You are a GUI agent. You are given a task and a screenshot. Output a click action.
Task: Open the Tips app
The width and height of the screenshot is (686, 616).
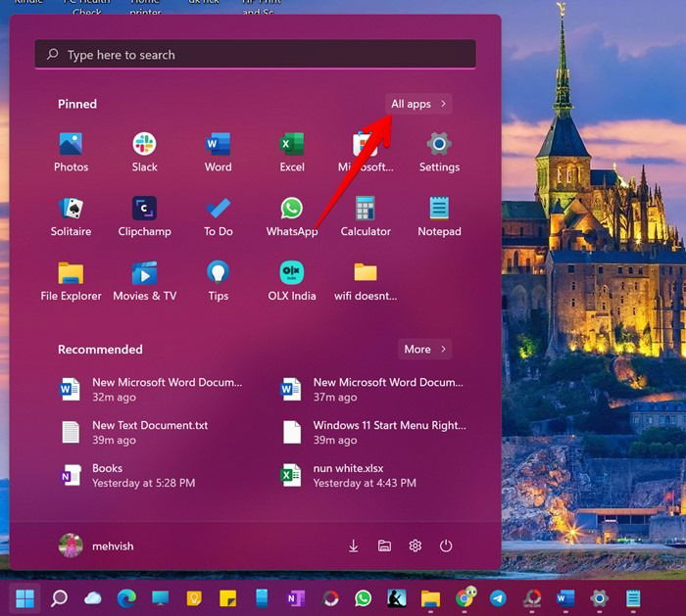point(218,281)
